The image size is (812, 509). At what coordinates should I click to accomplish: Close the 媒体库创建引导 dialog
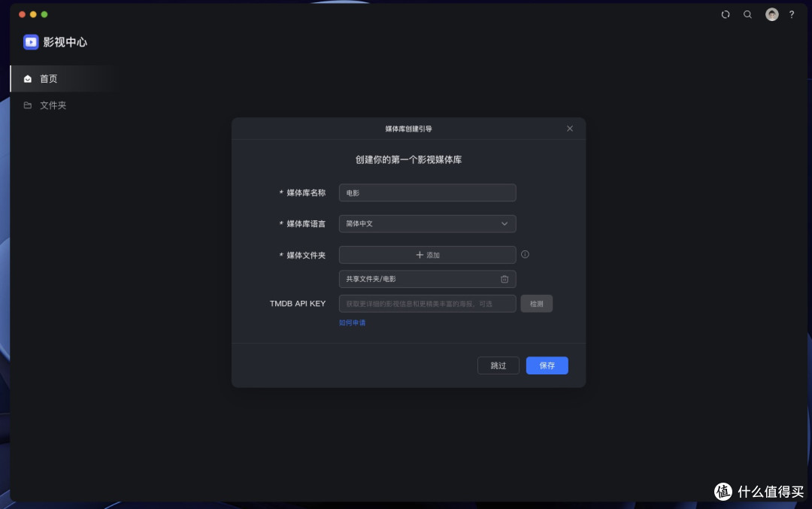(570, 129)
